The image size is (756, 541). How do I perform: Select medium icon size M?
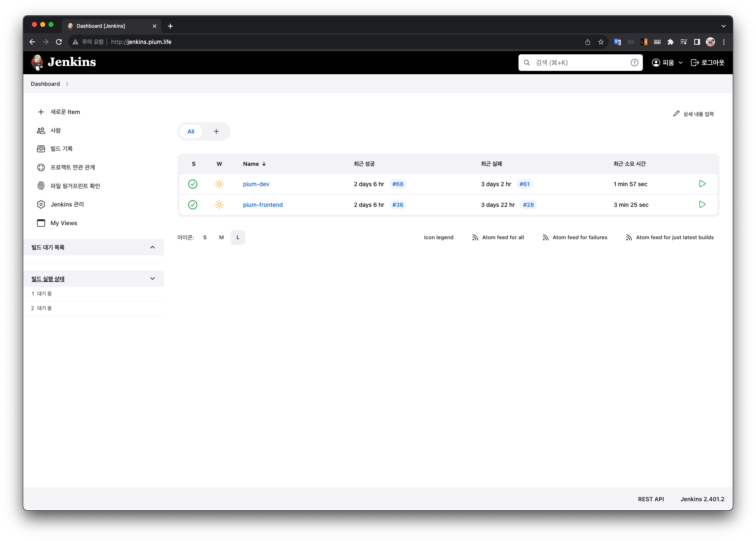point(221,238)
